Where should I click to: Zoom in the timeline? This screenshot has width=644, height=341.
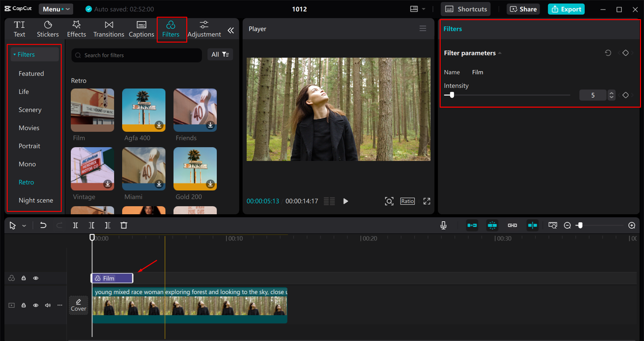pyautogui.click(x=632, y=225)
